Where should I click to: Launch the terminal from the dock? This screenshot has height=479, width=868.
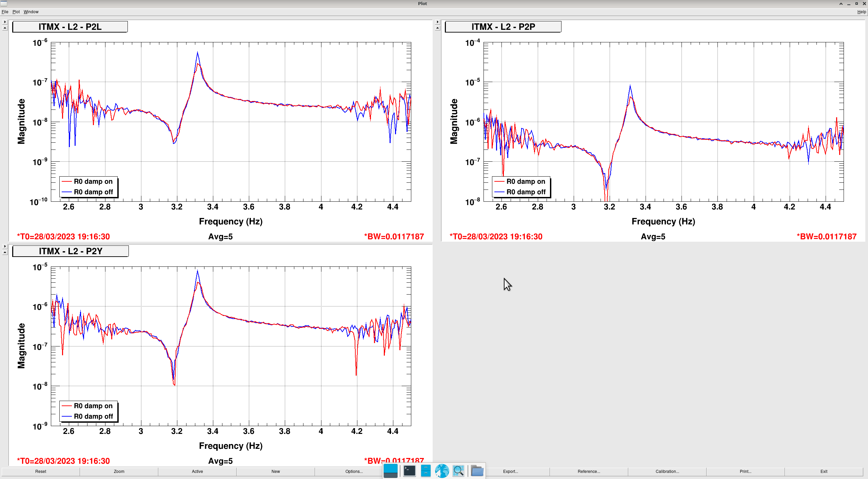pyautogui.click(x=410, y=471)
